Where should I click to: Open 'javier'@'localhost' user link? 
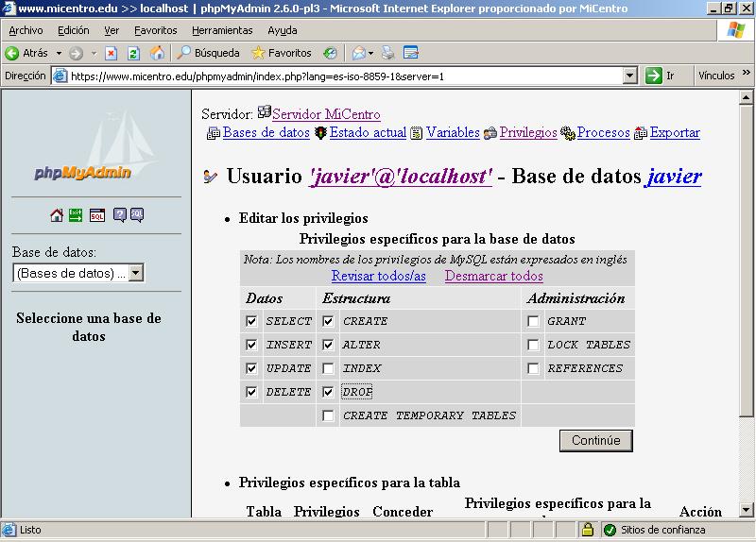point(400,177)
